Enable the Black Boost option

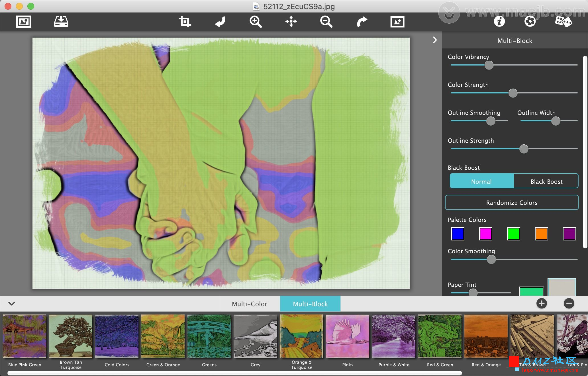[546, 181]
